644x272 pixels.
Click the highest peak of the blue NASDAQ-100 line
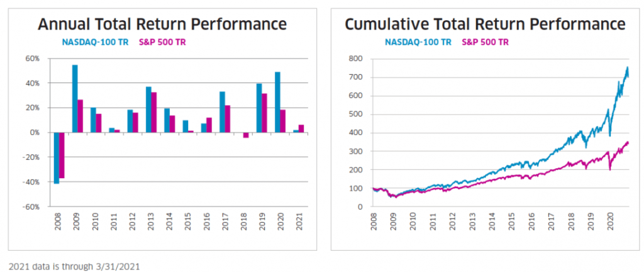(x=627, y=67)
